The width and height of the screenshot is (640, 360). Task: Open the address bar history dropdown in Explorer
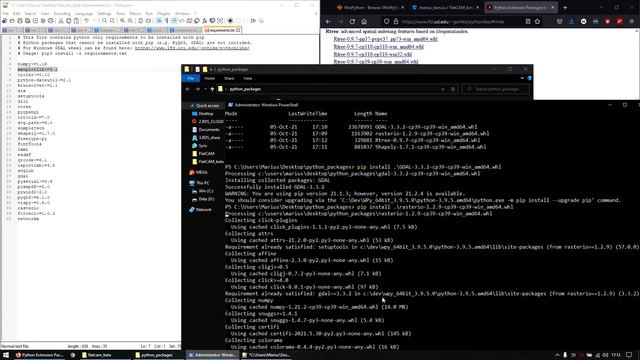click(x=443, y=89)
